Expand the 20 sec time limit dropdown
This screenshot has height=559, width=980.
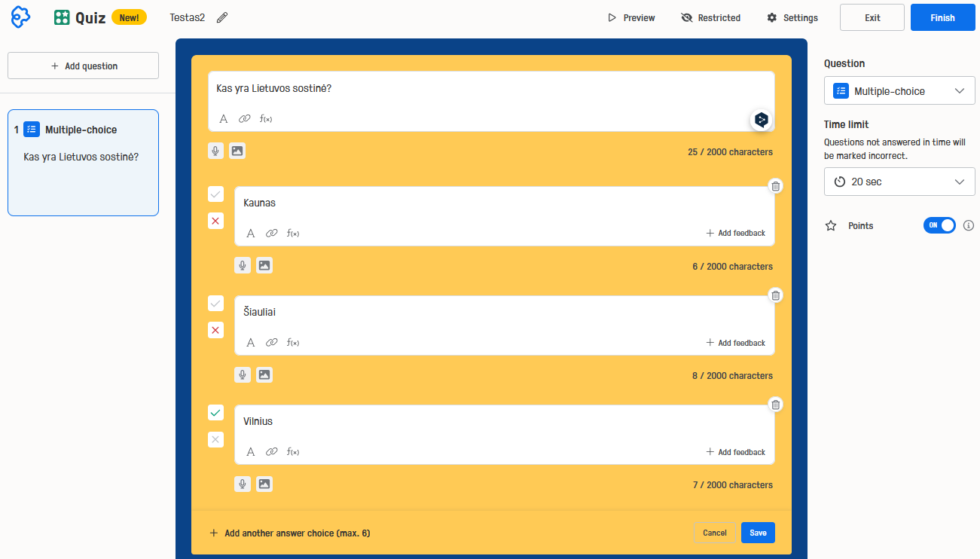899,182
